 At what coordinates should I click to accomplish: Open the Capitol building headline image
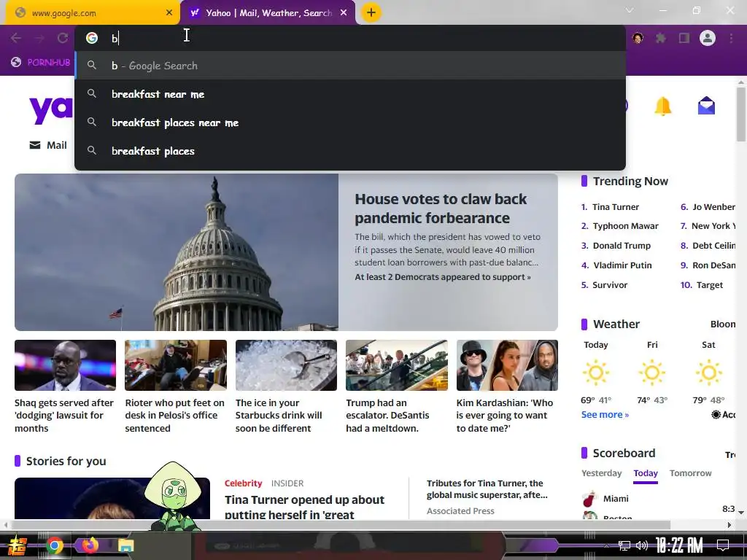pos(177,252)
